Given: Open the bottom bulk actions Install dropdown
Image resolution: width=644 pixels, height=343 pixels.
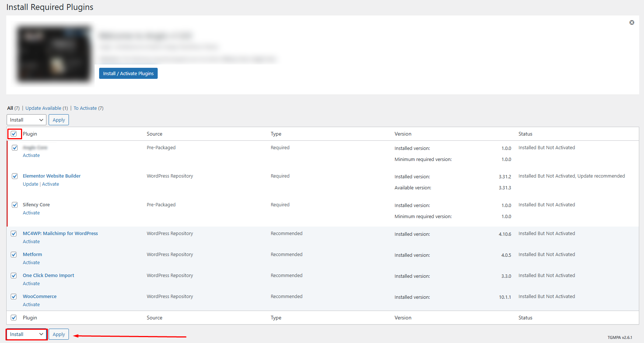Looking at the screenshot, I should tap(27, 334).
